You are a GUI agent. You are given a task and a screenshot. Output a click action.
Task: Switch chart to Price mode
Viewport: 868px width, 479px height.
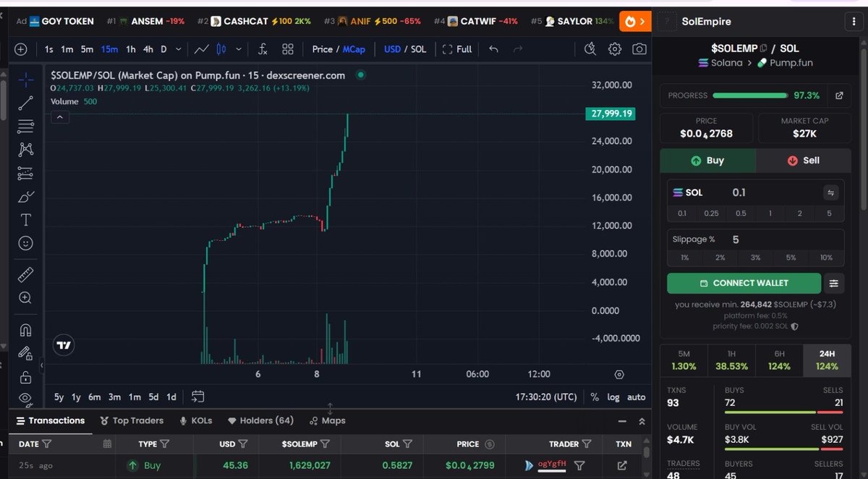click(x=322, y=49)
